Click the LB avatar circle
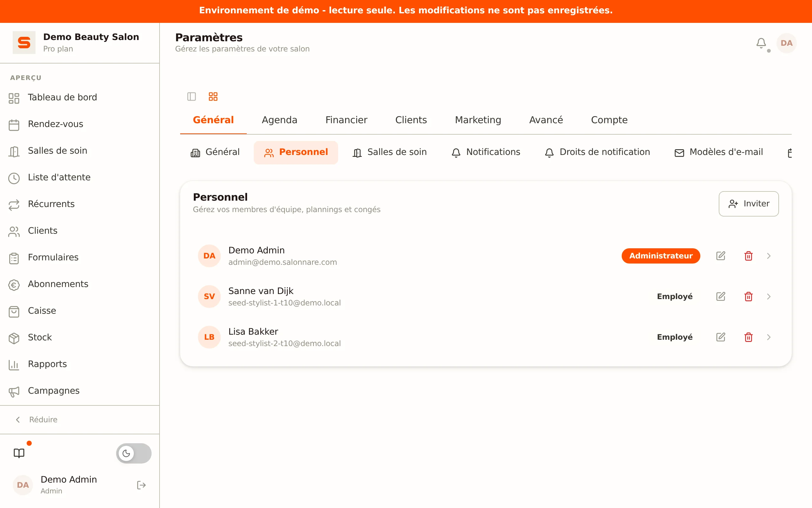Screen dimensions: 812x508 coord(209,337)
